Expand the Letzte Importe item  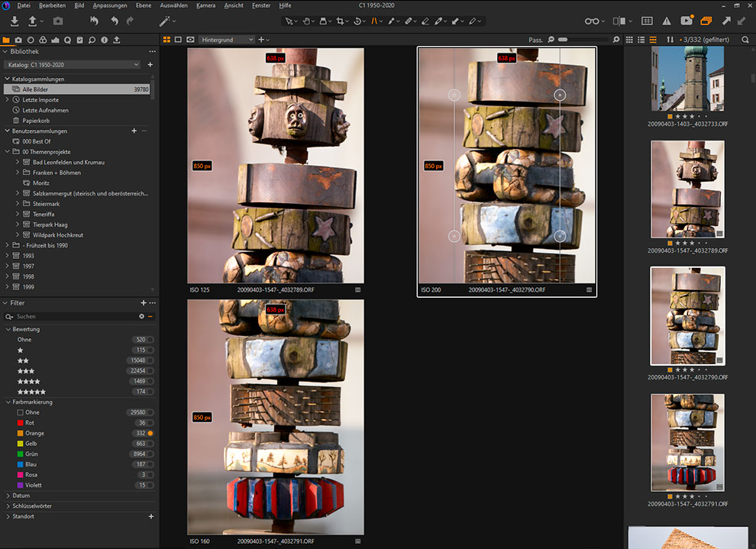[7, 100]
